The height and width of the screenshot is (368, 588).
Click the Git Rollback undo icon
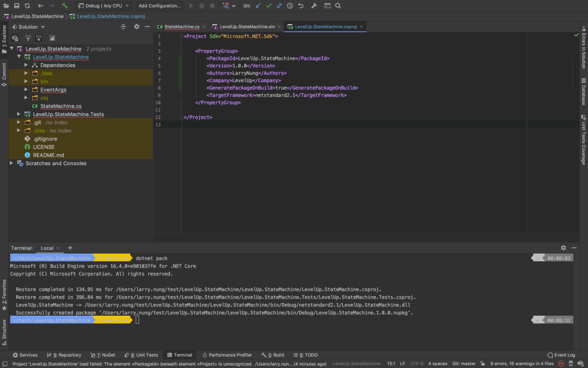pyautogui.click(x=301, y=6)
